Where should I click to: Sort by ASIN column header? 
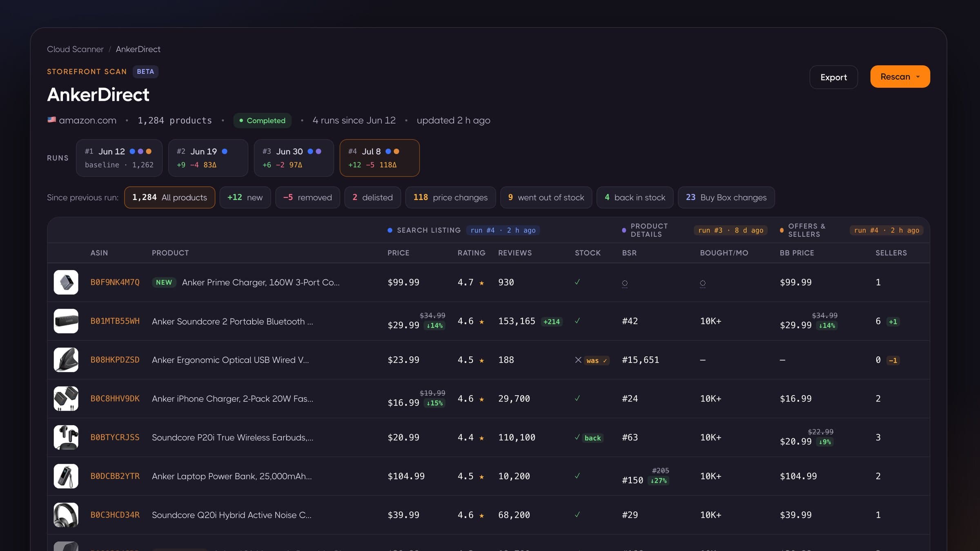point(99,253)
